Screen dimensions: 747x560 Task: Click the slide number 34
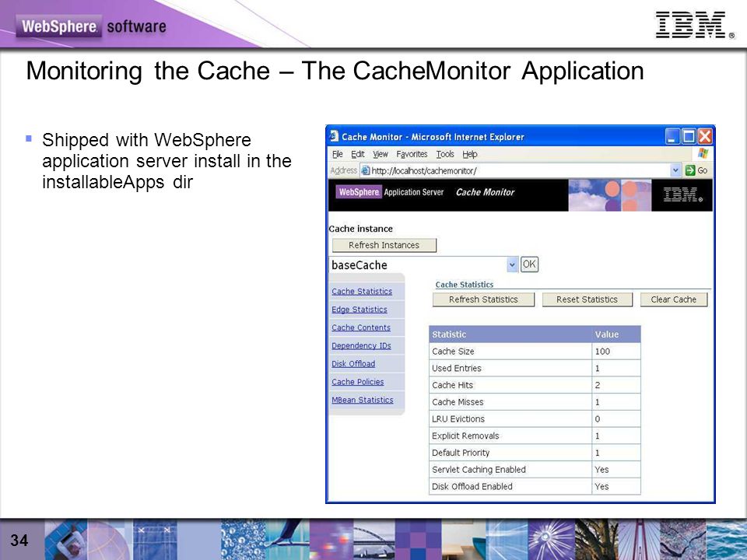tap(19, 541)
